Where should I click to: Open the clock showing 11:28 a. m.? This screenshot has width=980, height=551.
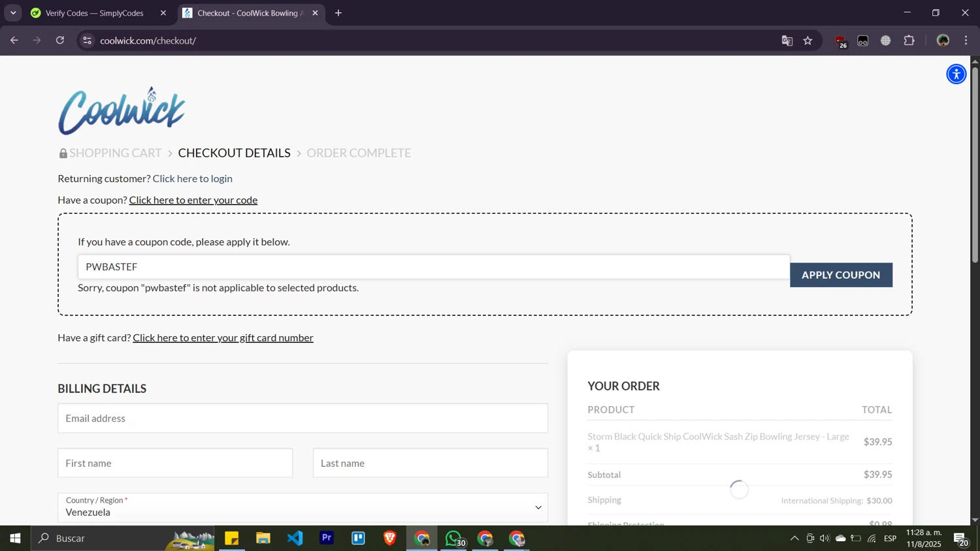[x=924, y=539]
